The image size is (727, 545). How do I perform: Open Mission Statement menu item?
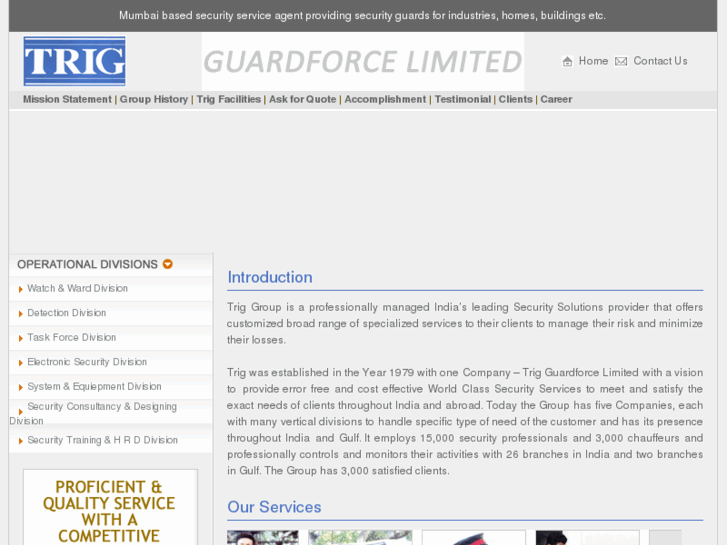[67, 99]
